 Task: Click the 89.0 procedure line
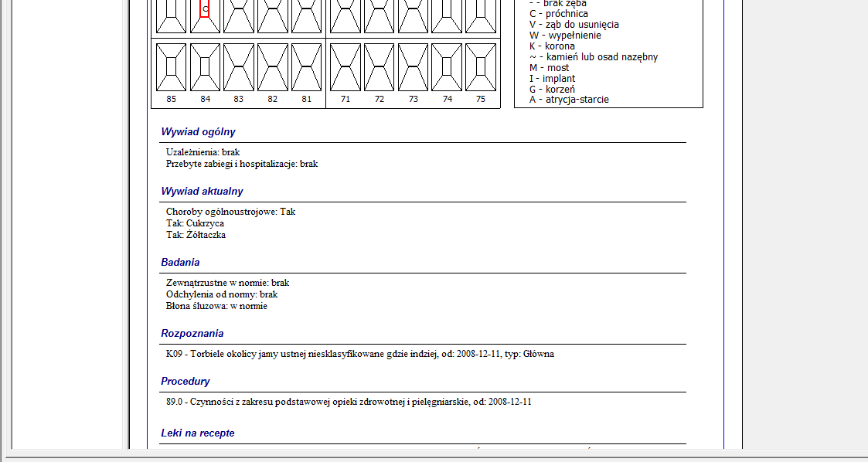click(349, 402)
